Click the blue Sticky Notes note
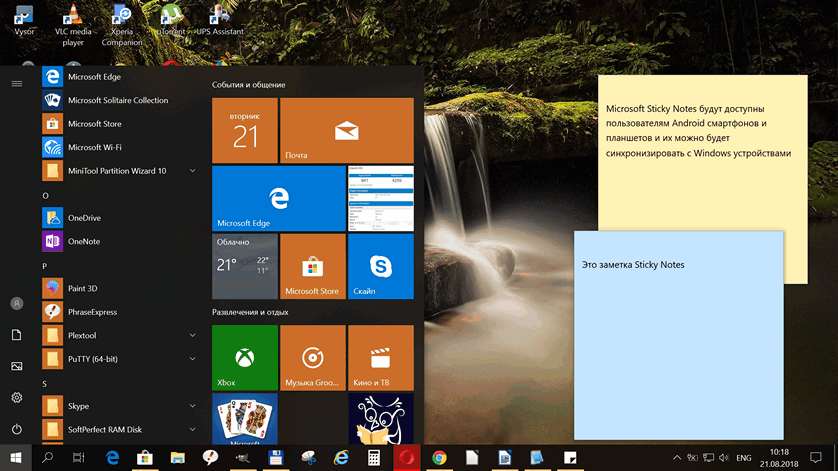 coord(679,335)
